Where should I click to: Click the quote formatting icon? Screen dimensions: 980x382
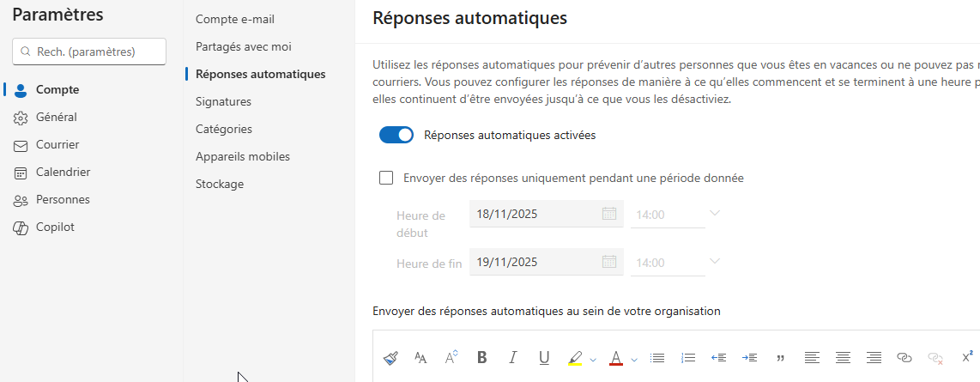pos(781,358)
